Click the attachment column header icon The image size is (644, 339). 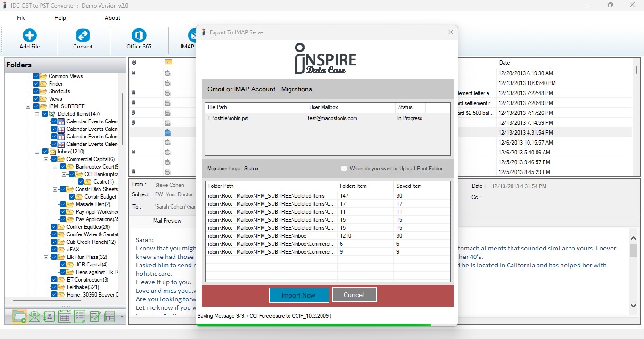[x=134, y=62]
